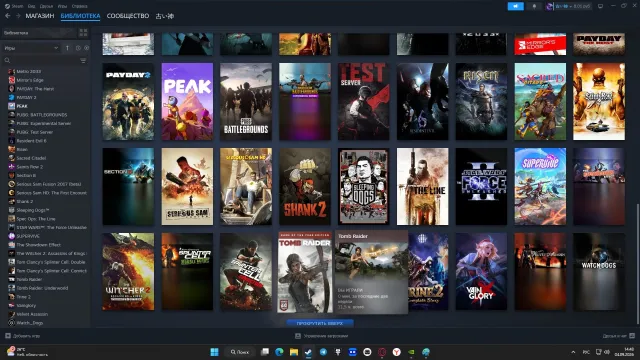Switch library to grid view icon
The height and width of the screenshot is (360, 640).
point(83,33)
